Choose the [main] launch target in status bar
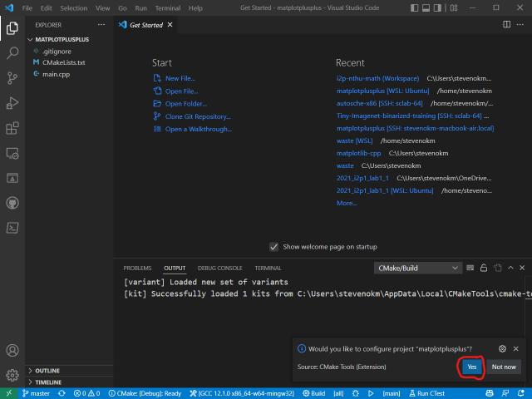 click(x=392, y=393)
